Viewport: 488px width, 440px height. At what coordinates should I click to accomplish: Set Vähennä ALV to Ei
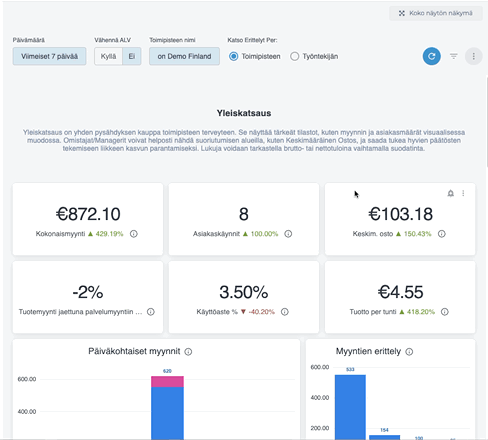pyautogui.click(x=132, y=56)
